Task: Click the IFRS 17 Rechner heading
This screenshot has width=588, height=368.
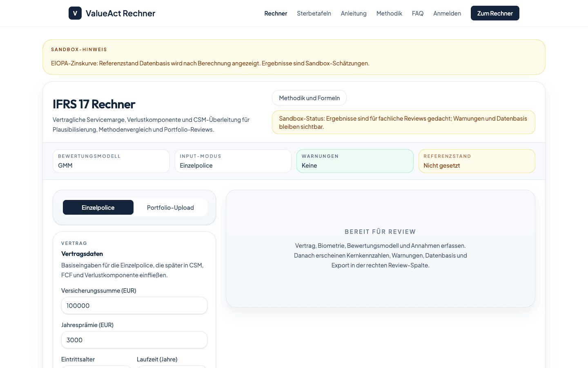Action: (94, 104)
